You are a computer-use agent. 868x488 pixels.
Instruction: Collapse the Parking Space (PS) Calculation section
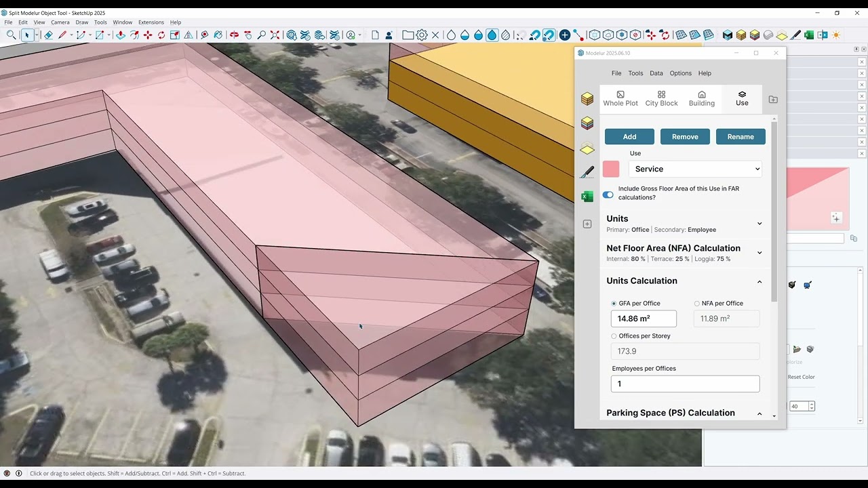pyautogui.click(x=759, y=413)
